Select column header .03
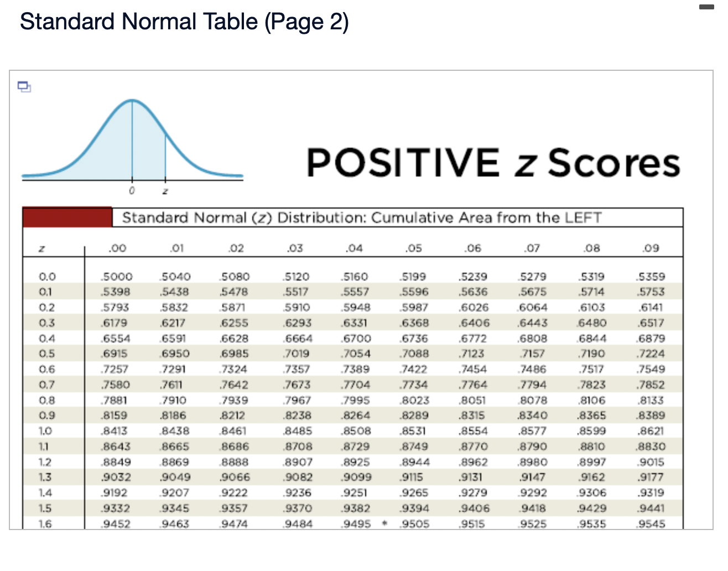728x571 pixels. point(294,248)
